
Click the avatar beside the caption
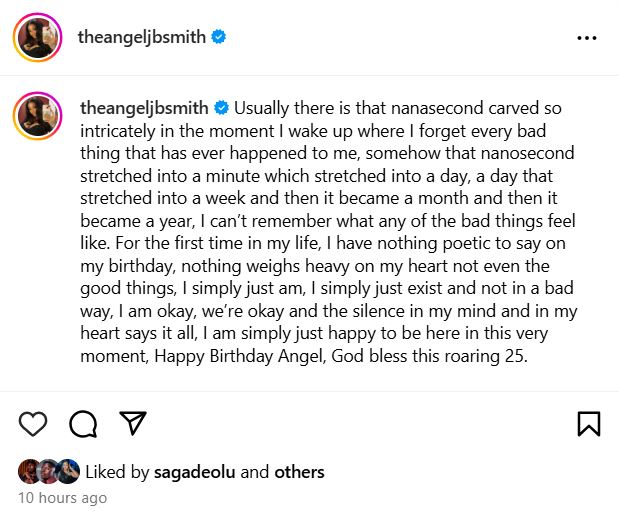tap(38, 117)
